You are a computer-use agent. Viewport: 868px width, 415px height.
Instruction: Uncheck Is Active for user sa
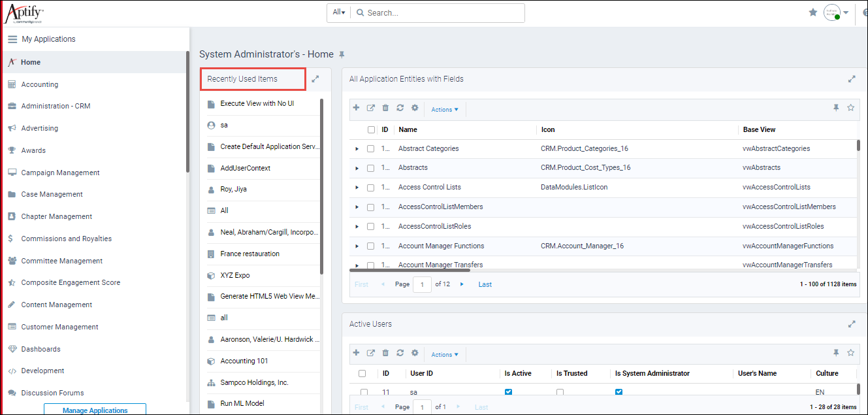coord(508,391)
